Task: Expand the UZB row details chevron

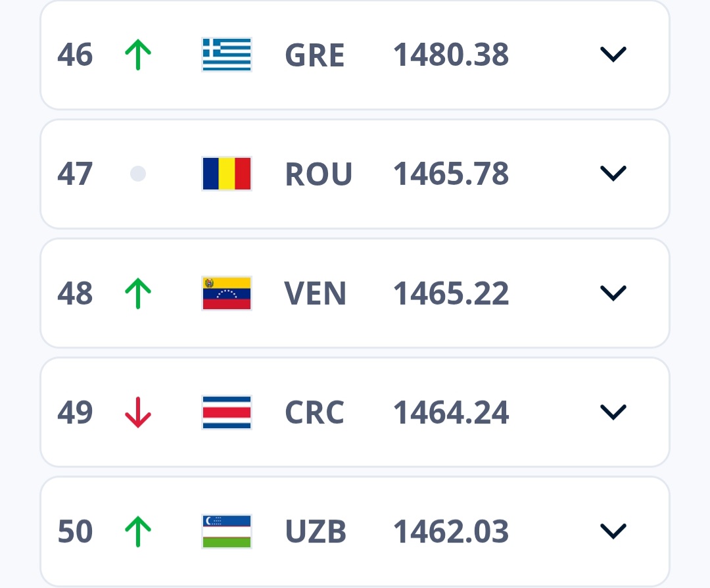Action: click(613, 531)
